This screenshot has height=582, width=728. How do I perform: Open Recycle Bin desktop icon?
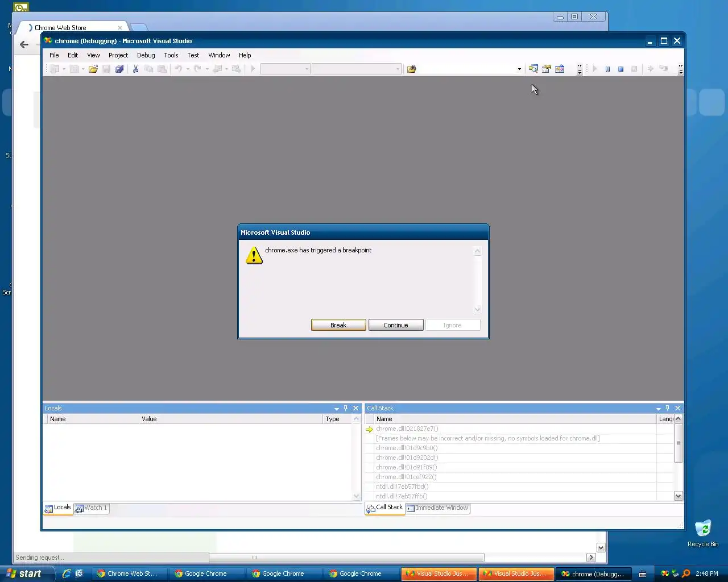703,533
